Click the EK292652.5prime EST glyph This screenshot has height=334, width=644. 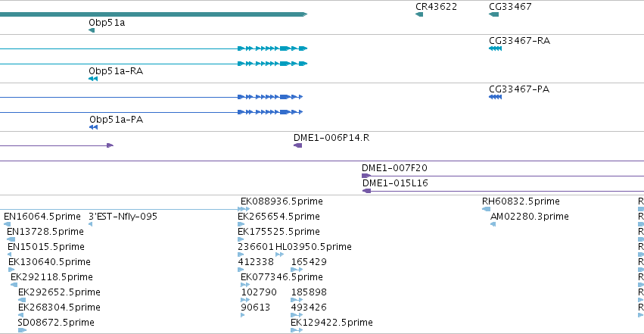(x=22, y=301)
